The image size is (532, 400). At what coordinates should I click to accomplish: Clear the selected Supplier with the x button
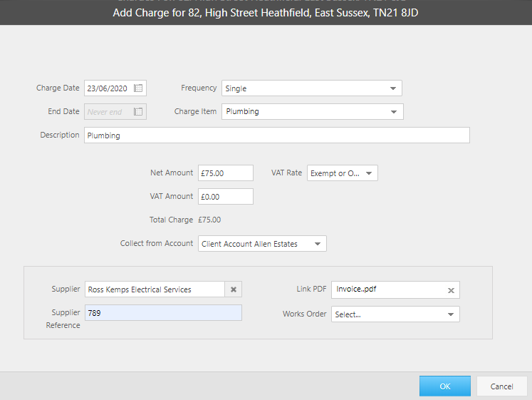click(234, 289)
